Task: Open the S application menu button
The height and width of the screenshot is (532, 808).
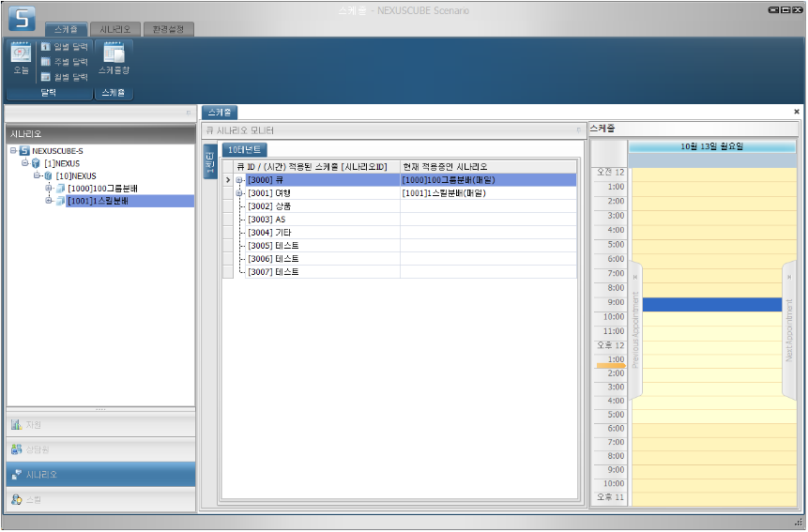Action: pyautogui.click(x=23, y=19)
